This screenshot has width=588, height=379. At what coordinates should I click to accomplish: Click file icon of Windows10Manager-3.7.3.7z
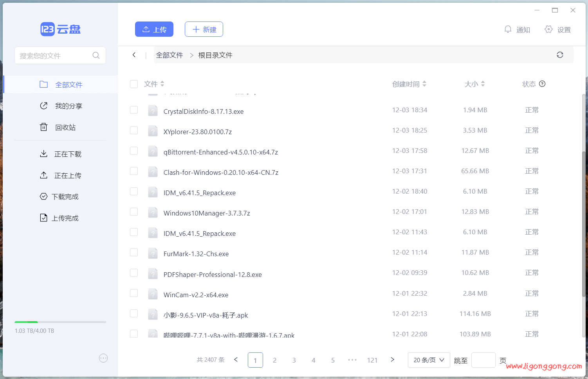(153, 213)
